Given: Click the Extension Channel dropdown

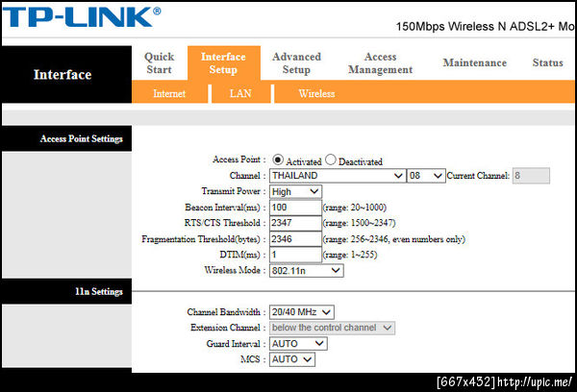Looking at the screenshot, I should click(333, 328).
